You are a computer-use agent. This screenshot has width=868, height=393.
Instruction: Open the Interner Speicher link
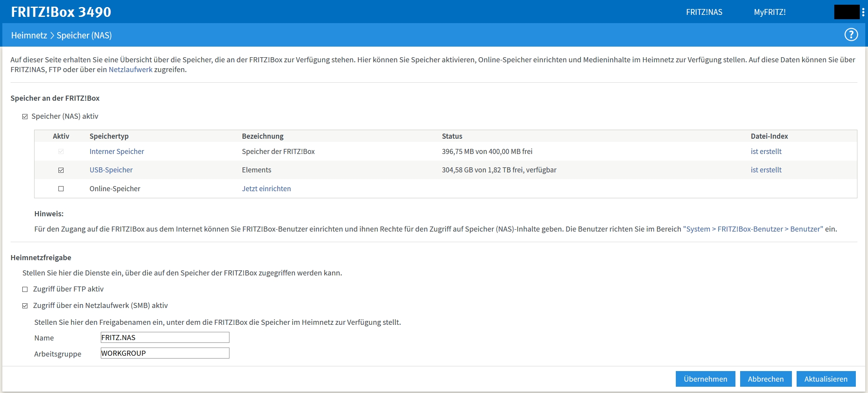pos(116,151)
